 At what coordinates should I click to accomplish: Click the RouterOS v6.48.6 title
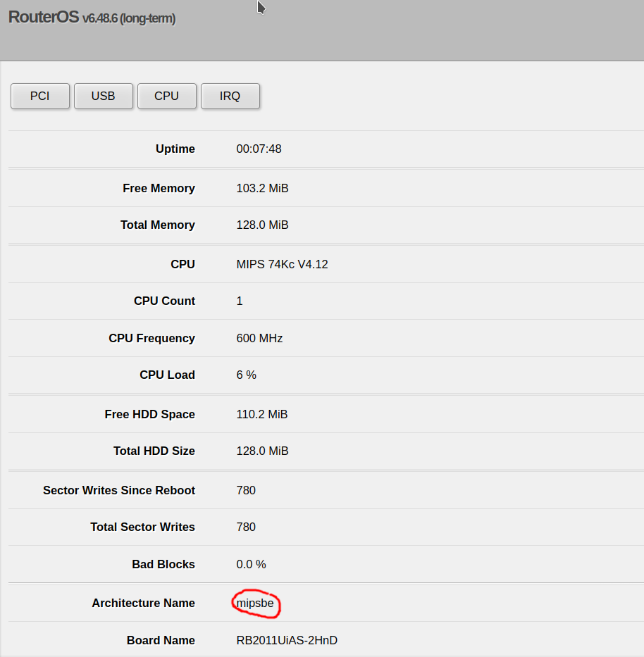92,18
